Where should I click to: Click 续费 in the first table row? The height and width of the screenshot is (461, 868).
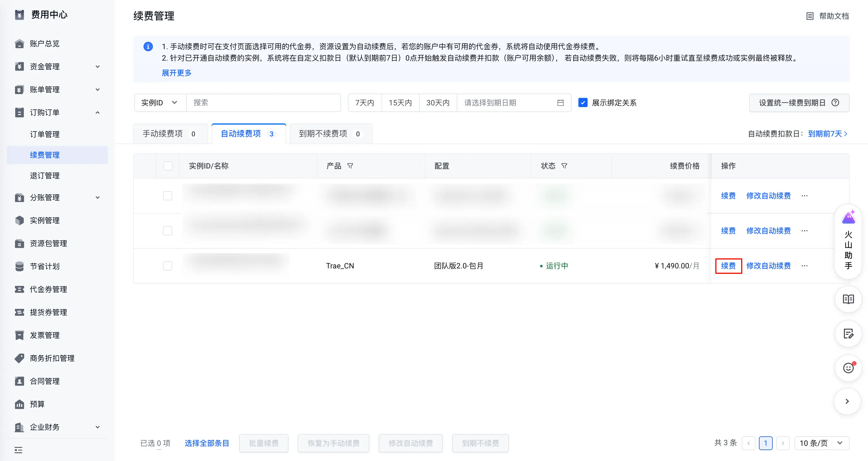coord(728,196)
